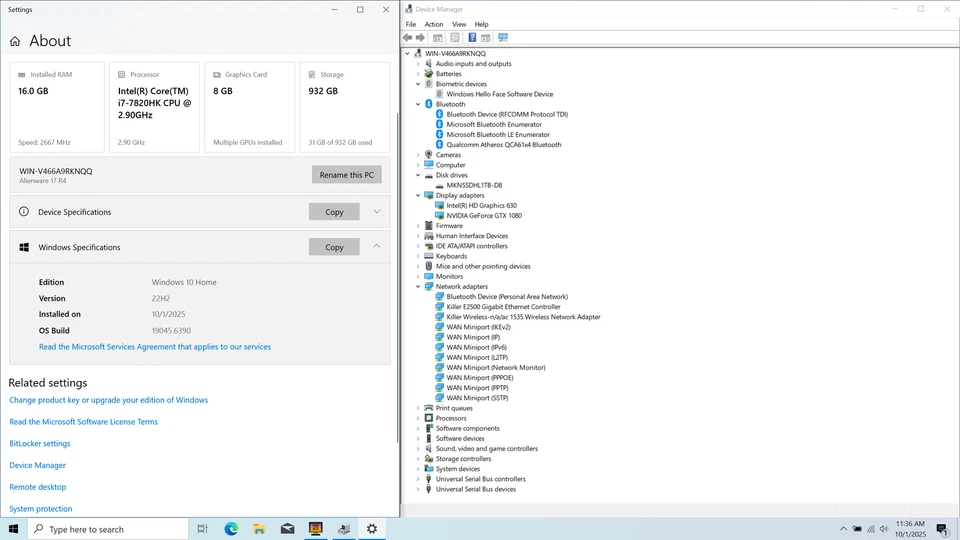Select Killer E2500 Gigabit Ethernet Controller
The height and width of the screenshot is (540, 960).
pos(503,307)
